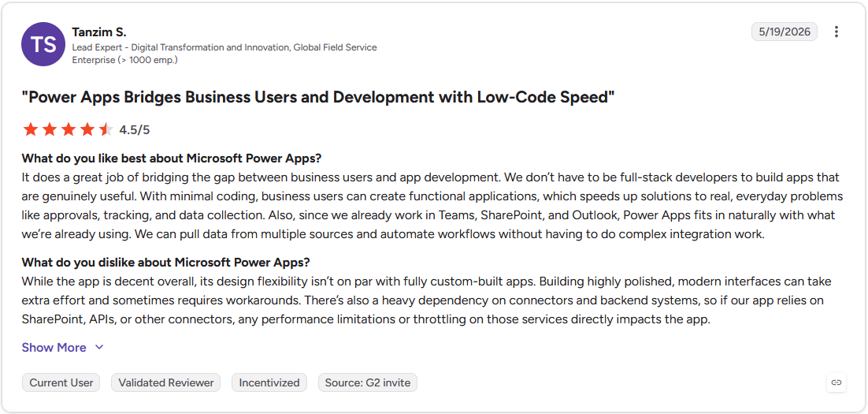Click the Enterprise (> 1000 emp.) text
The width and height of the screenshot is (868, 414).
pos(124,60)
